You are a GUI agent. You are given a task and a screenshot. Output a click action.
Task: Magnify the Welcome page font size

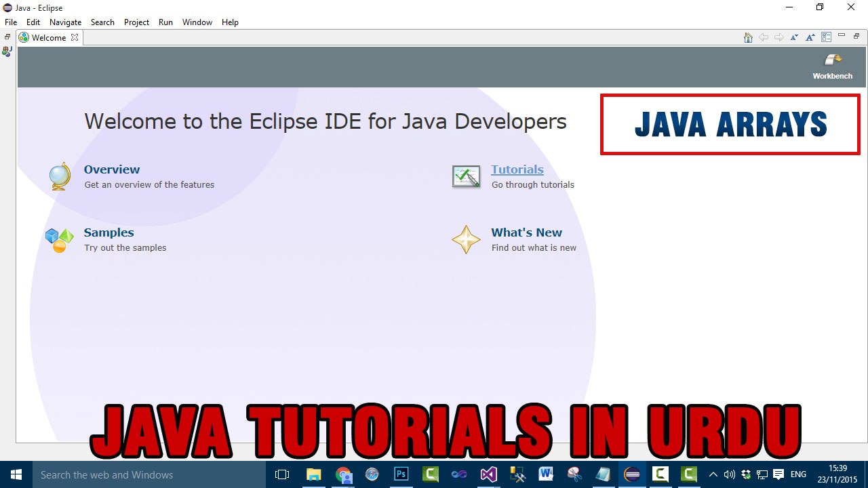pos(810,37)
